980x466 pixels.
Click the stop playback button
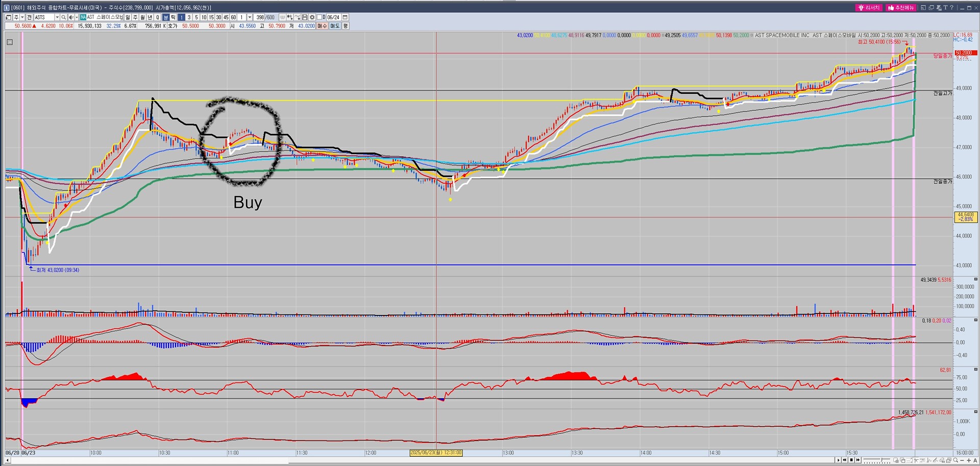pyautogui.click(x=851, y=460)
